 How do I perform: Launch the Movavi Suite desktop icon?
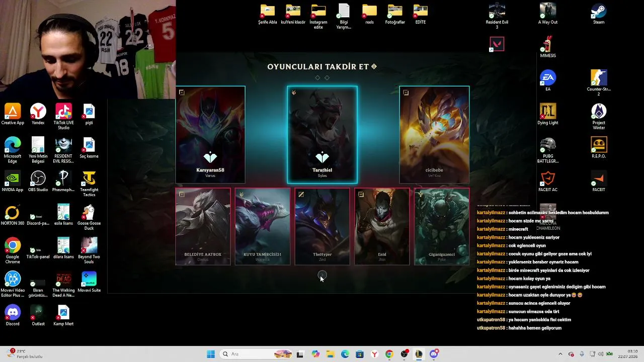tap(89, 282)
